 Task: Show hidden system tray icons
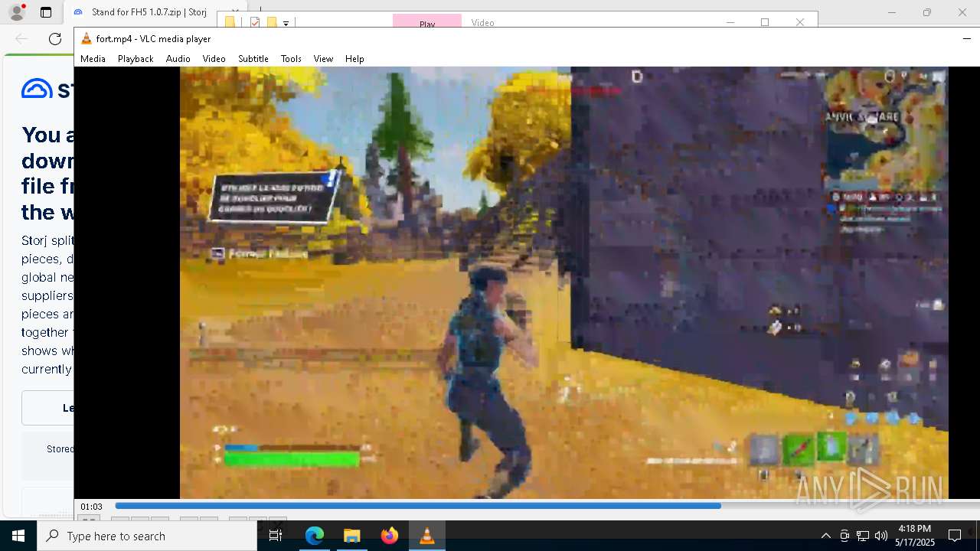[825, 536]
